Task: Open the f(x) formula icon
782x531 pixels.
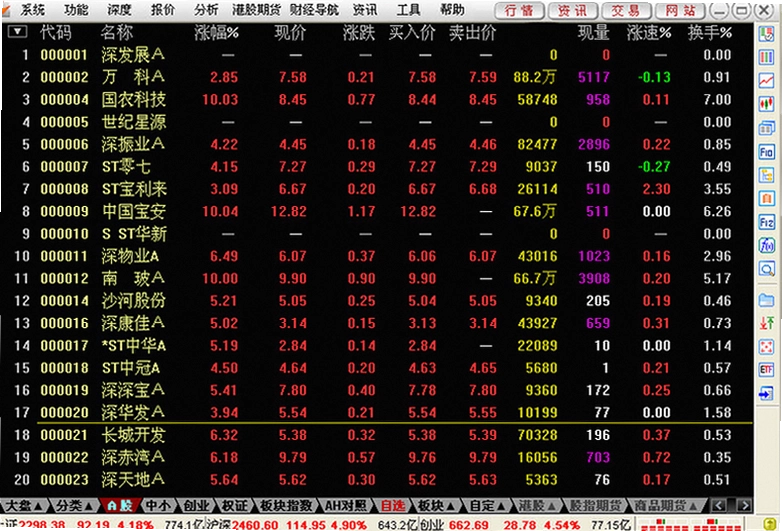Action: coord(767,245)
